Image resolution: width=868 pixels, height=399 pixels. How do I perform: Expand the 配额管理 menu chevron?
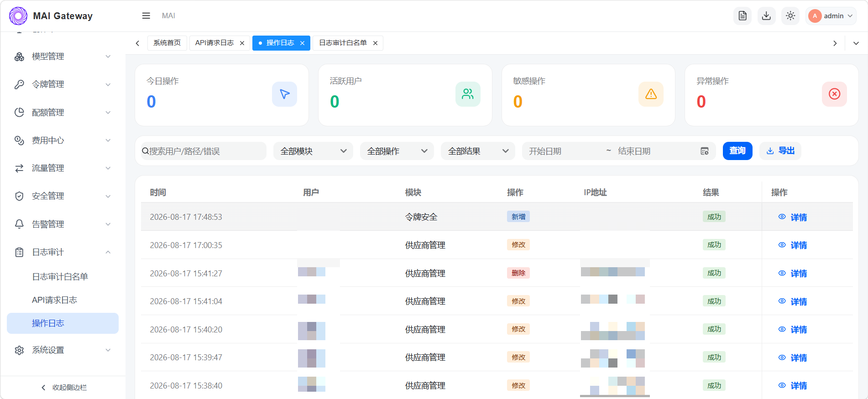tap(108, 113)
